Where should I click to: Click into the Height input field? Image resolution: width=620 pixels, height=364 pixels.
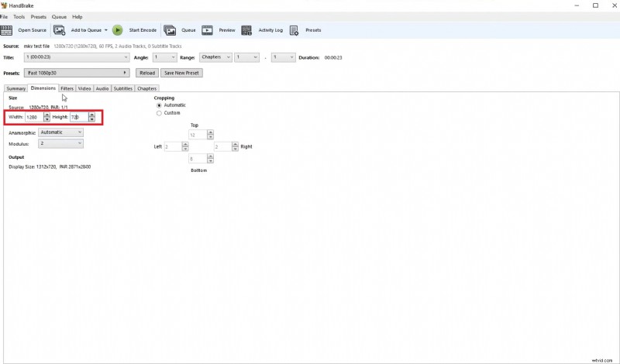coord(79,117)
